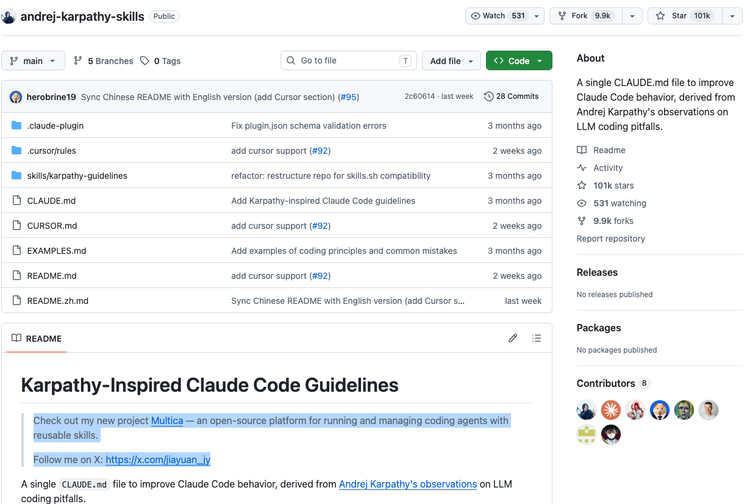This screenshot has width=750, height=504.
Task: Click the Tags label icon
Action: [x=144, y=61]
